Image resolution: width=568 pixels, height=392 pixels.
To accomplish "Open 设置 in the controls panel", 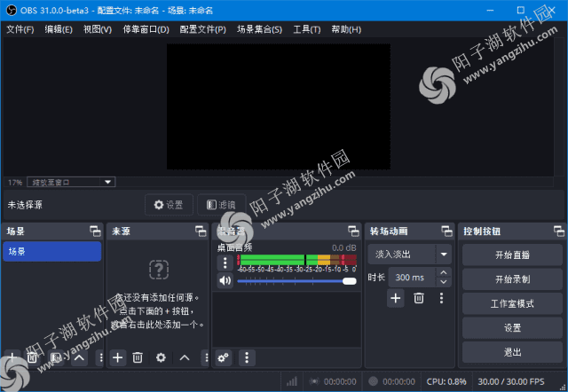I will tap(512, 327).
